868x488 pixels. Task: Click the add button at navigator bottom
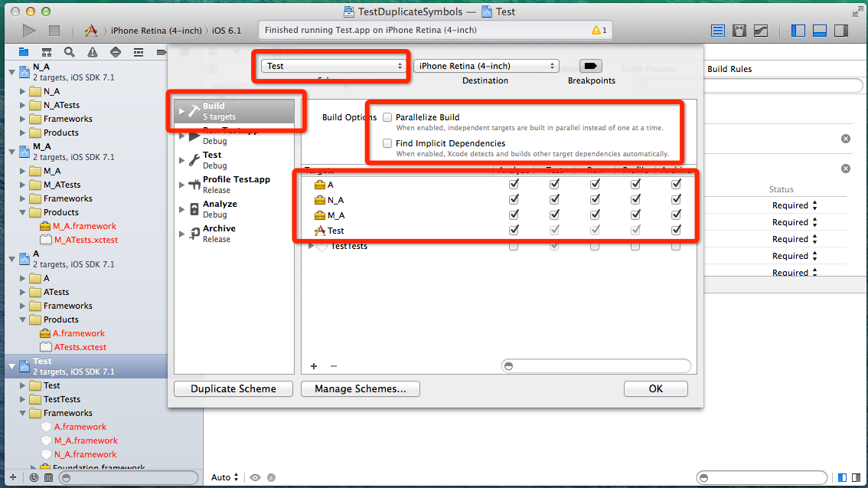(x=13, y=477)
